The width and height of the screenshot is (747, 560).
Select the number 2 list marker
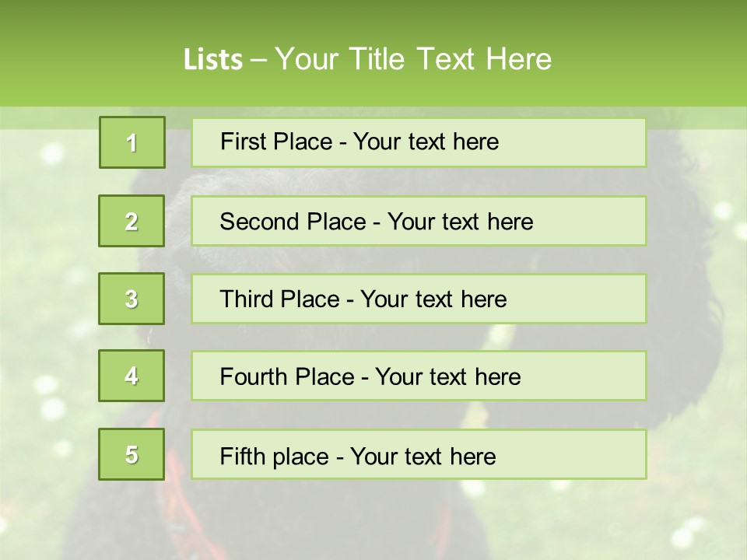(x=132, y=221)
